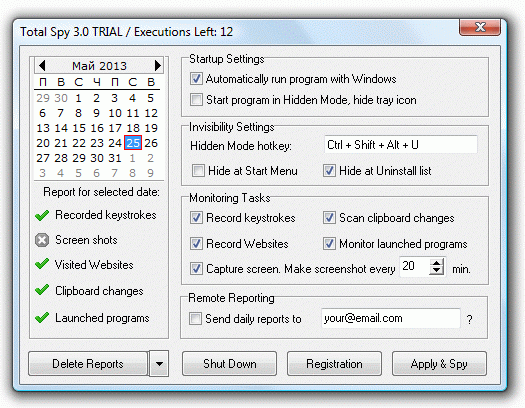Open the Delete Reports dropdown arrow

coord(159,363)
